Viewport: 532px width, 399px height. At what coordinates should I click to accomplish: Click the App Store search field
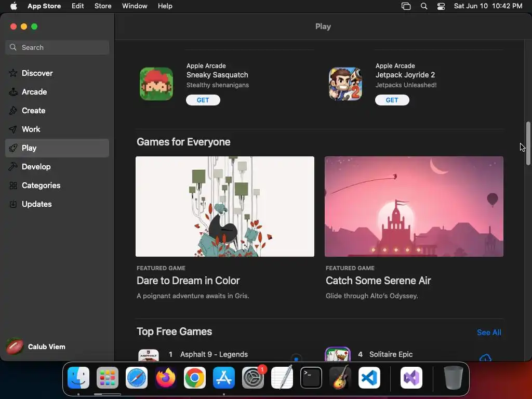click(x=57, y=47)
